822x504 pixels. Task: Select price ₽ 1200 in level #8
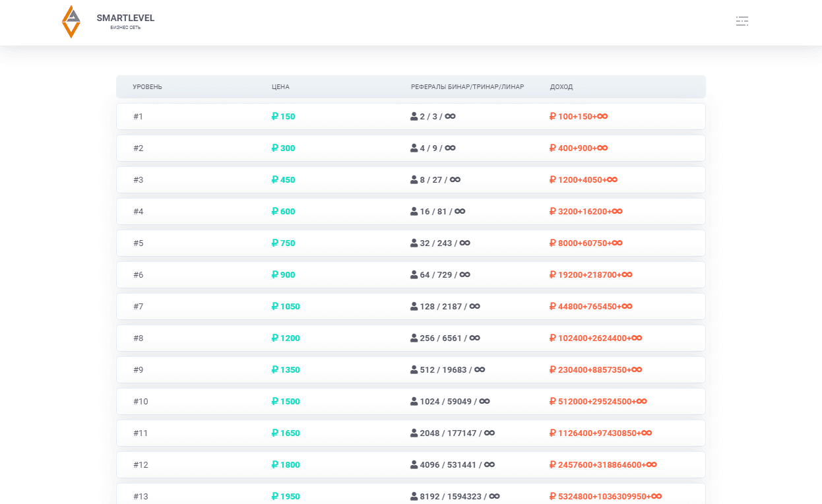tap(286, 338)
